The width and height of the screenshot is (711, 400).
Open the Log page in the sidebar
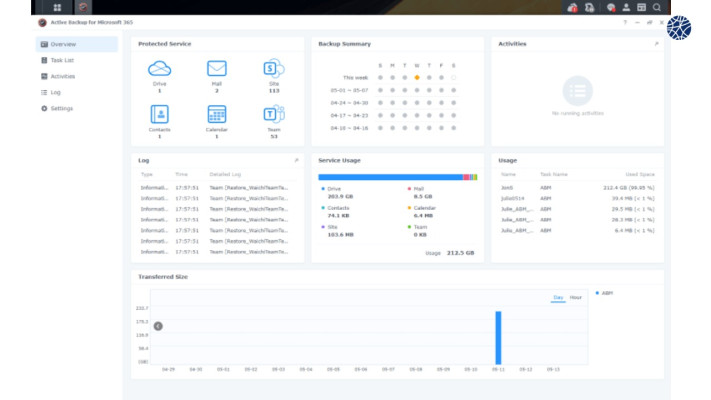[77, 93]
